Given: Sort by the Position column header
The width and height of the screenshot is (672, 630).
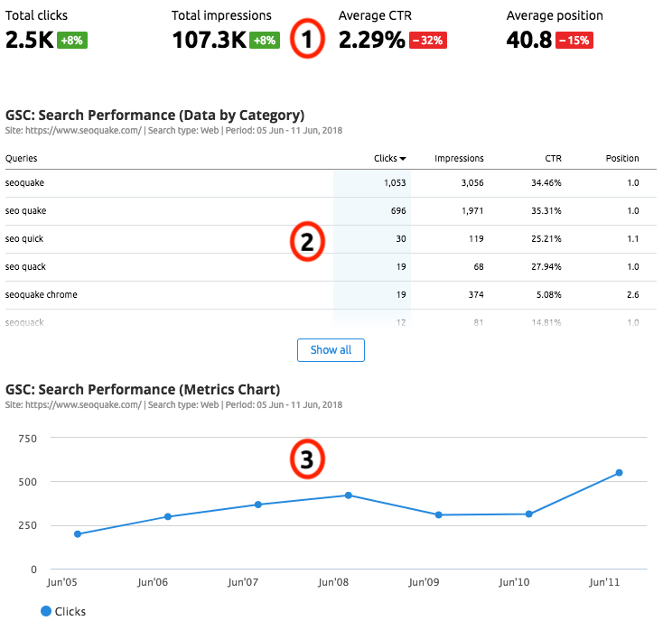Looking at the screenshot, I should coord(621,159).
